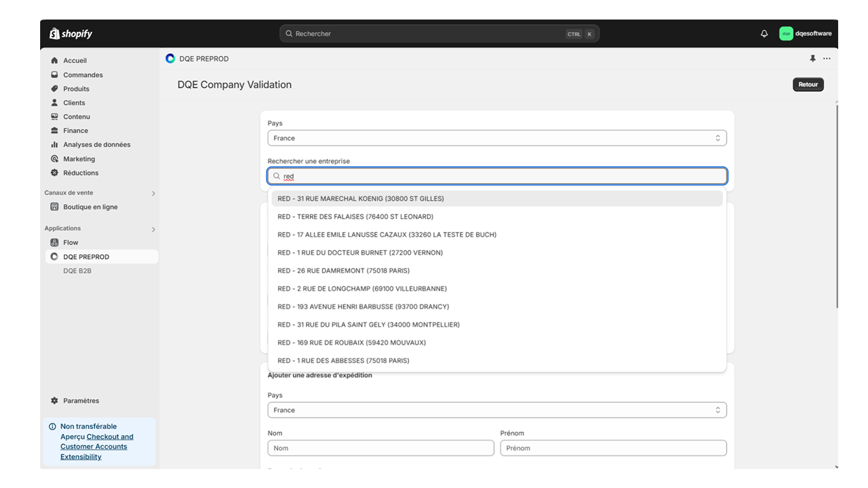The width and height of the screenshot is (868, 488).
Task: Open Boutique en ligne label
Action: tap(90, 207)
